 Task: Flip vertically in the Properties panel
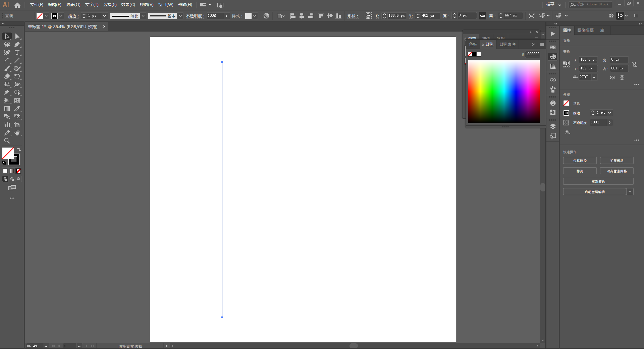[x=622, y=77]
